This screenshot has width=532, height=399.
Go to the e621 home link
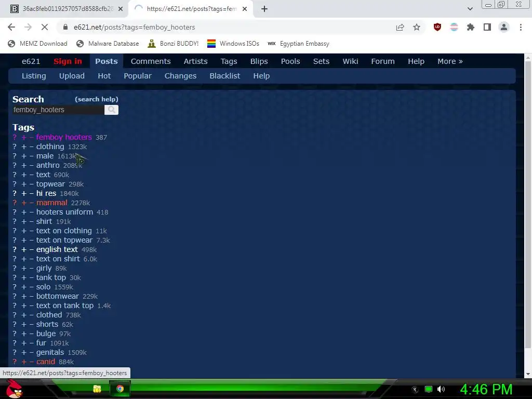[x=31, y=61]
